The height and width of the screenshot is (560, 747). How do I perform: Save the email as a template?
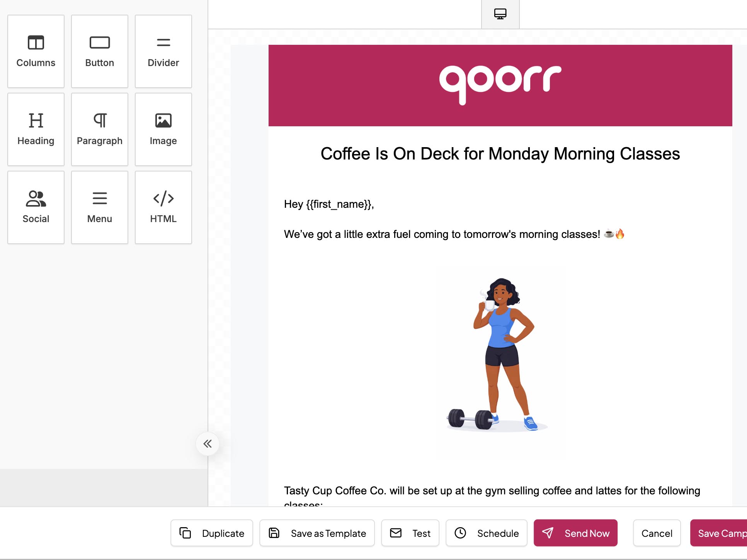click(316, 533)
